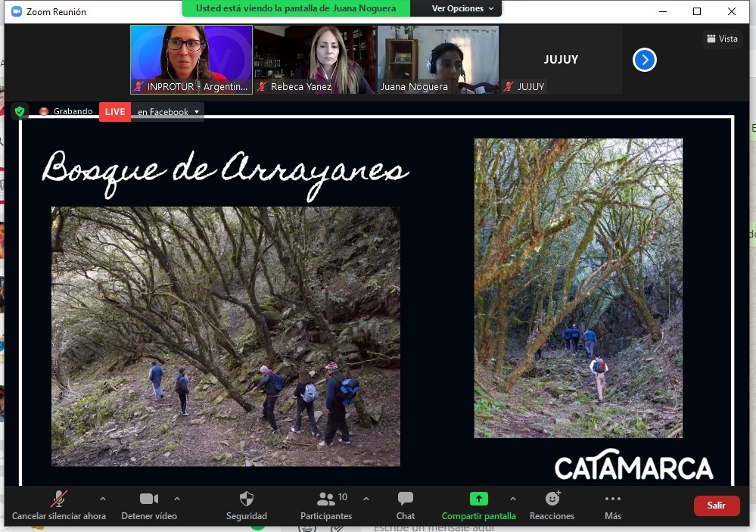Show next participants with blue arrow
The width and height of the screenshot is (756, 532).
coord(644,60)
